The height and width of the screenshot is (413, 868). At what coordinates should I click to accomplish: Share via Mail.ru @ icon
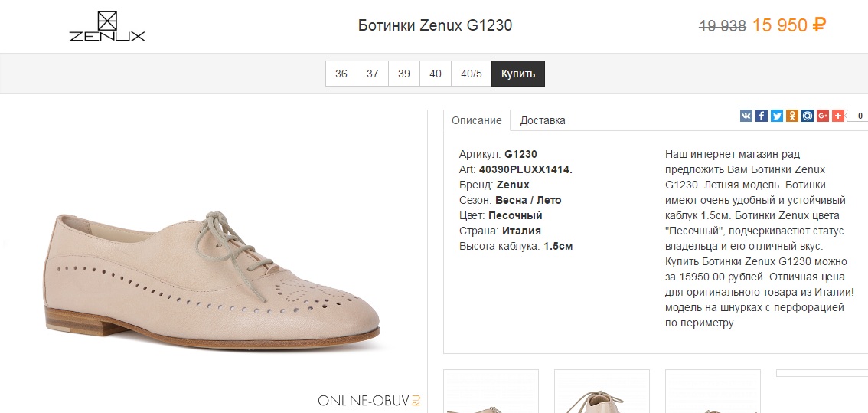pos(808,116)
